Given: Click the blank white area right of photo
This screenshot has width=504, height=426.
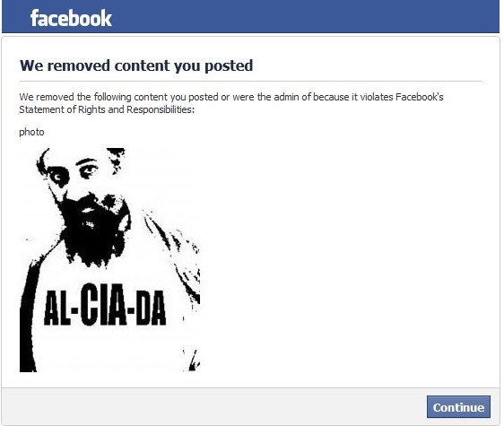Looking at the screenshot, I should [347, 257].
